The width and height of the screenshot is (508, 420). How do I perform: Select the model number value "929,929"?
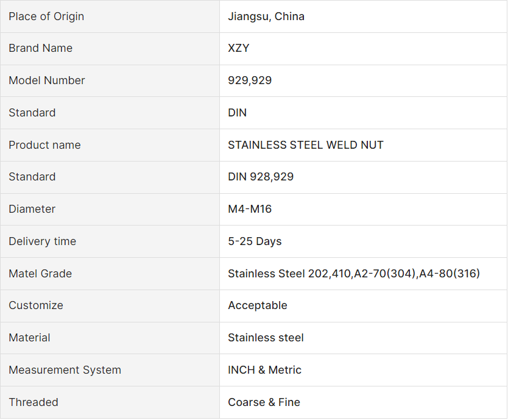tap(250, 80)
